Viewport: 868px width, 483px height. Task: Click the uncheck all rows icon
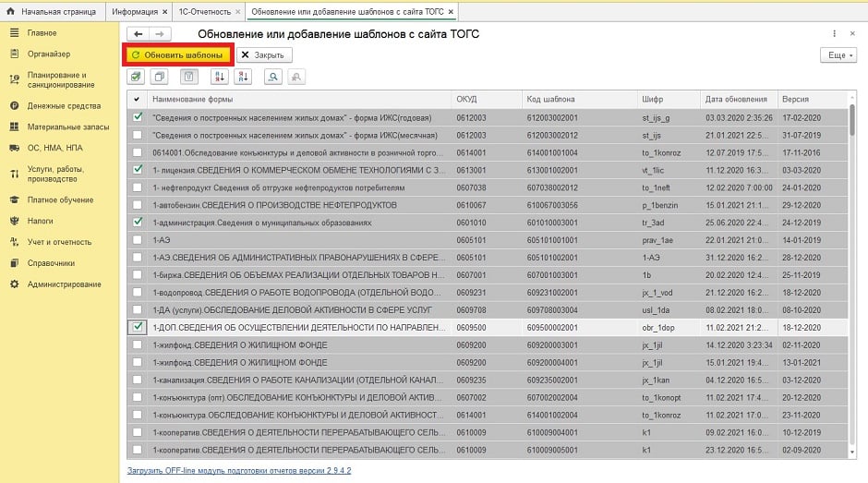[x=160, y=77]
